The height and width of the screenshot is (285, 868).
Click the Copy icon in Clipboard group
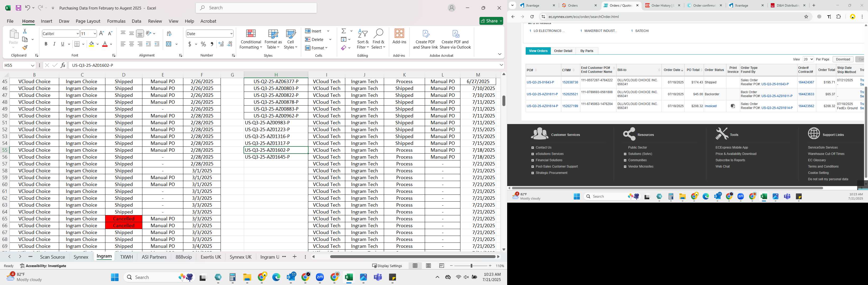25,39
